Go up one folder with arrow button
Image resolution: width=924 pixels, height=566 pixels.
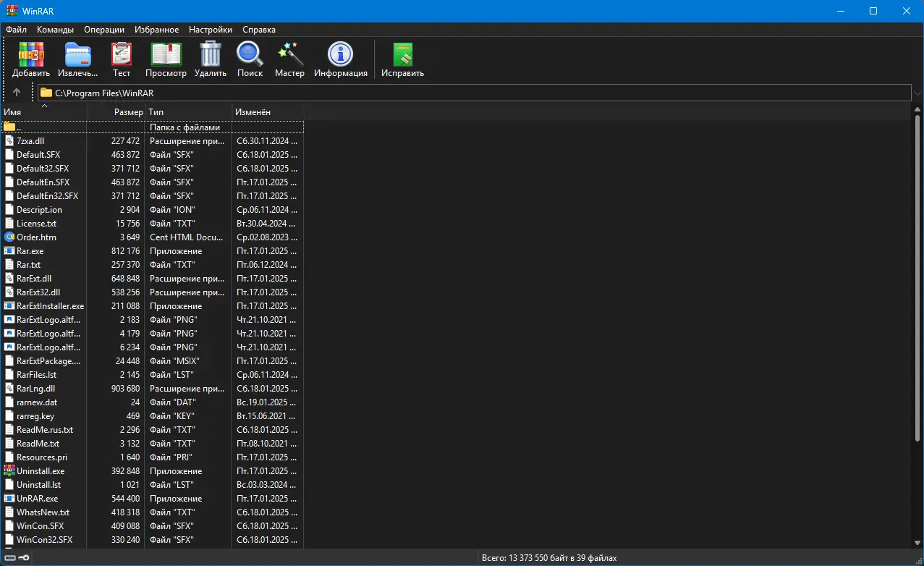[17, 93]
